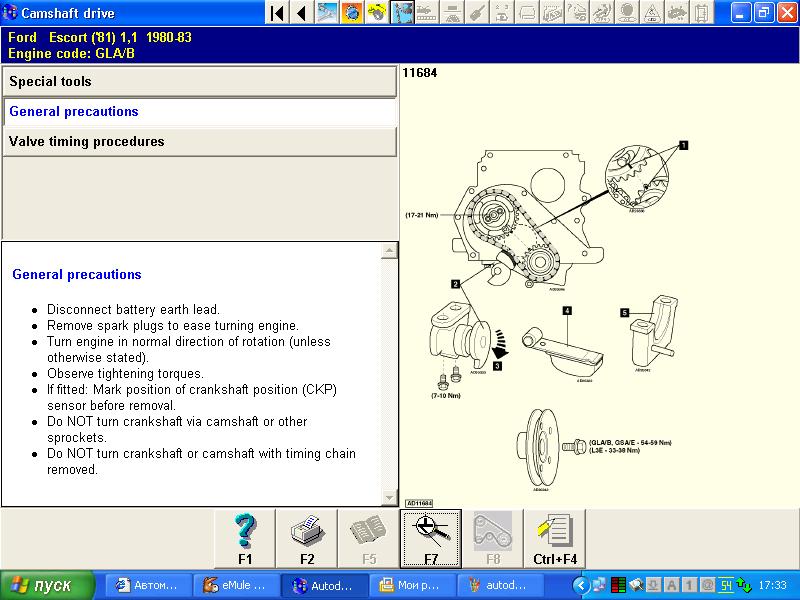This screenshot has width=800, height=600.
Task: Select the highlighted camshaft drive toolbar icon
Action: (402, 13)
